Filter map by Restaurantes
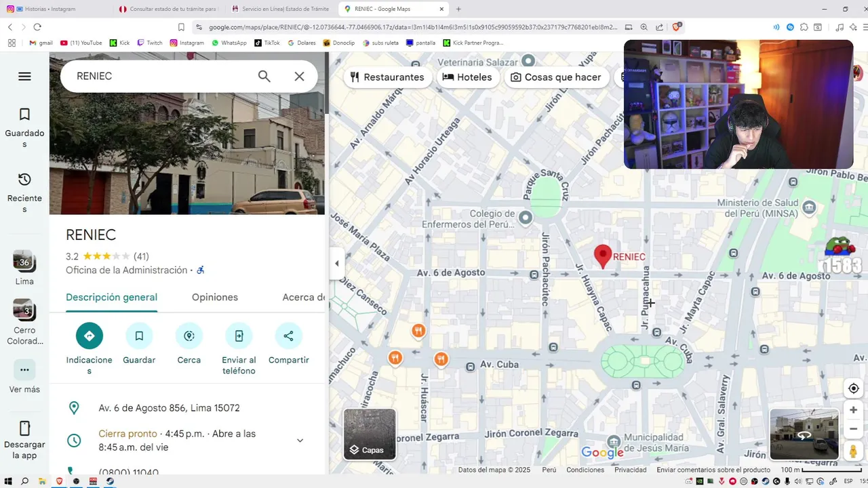The image size is (868, 488). click(x=387, y=77)
